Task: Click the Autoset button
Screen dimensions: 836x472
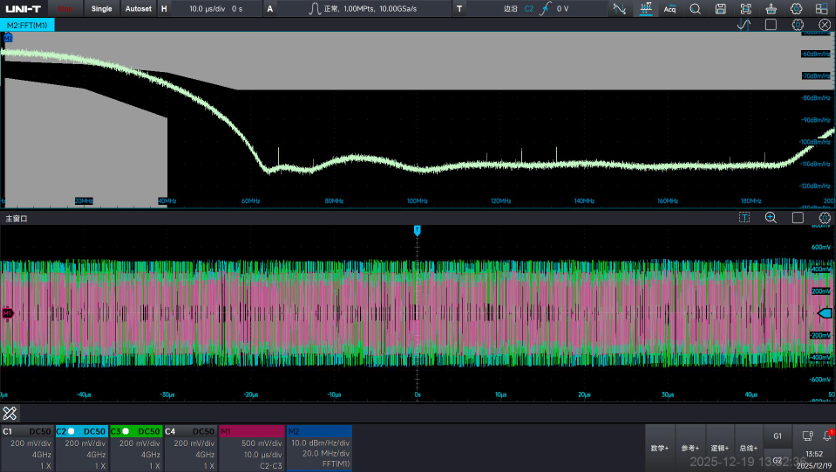Action: pos(138,9)
